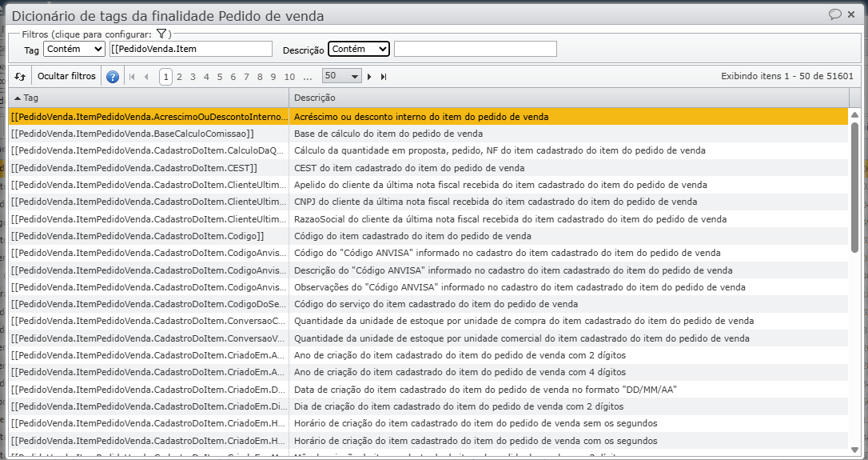Viewport: 868px width, 460px height.
Task: Click description 'Dia de criação ... com 2 dígitos'
Action: pos(459,406)
